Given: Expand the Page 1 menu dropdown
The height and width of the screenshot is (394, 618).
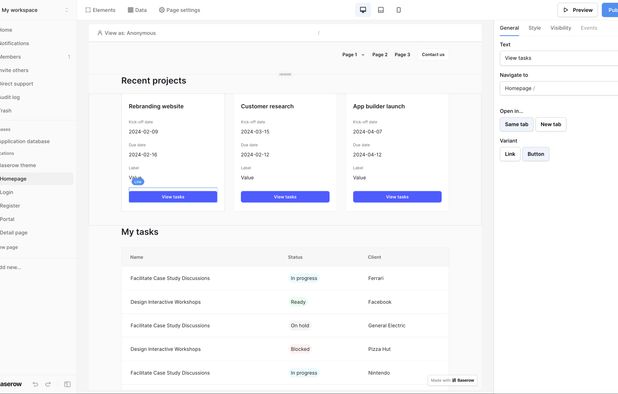Looking at the screenshot, I should [x=353, y=54].
